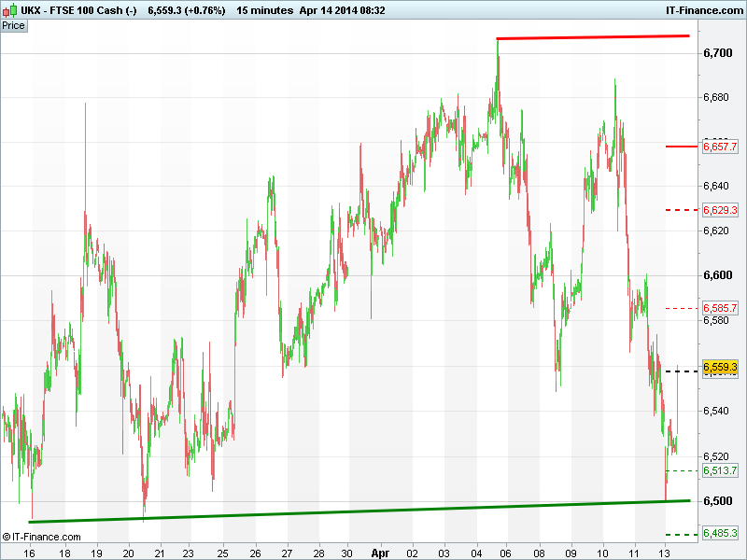
Task: Click the red upper resistance trendline
Action: point(593,37)
